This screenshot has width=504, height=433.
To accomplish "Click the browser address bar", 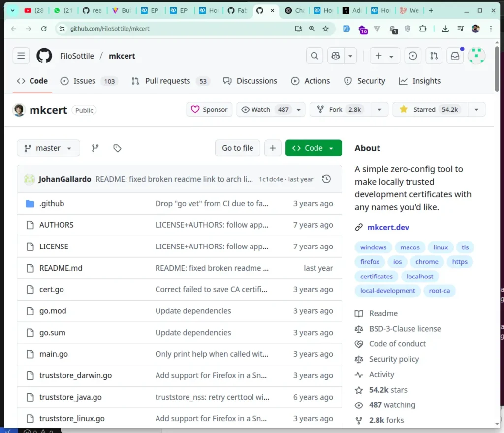I will click(180, 29).
